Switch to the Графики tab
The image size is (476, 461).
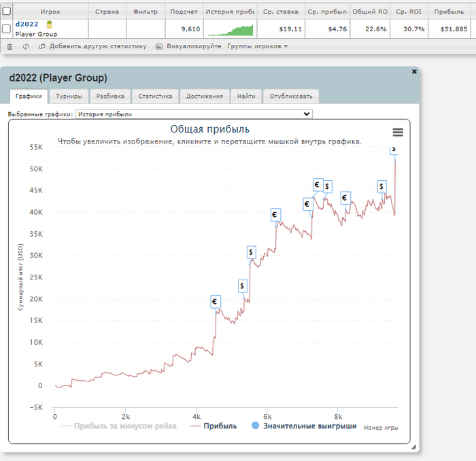(29, 96)
